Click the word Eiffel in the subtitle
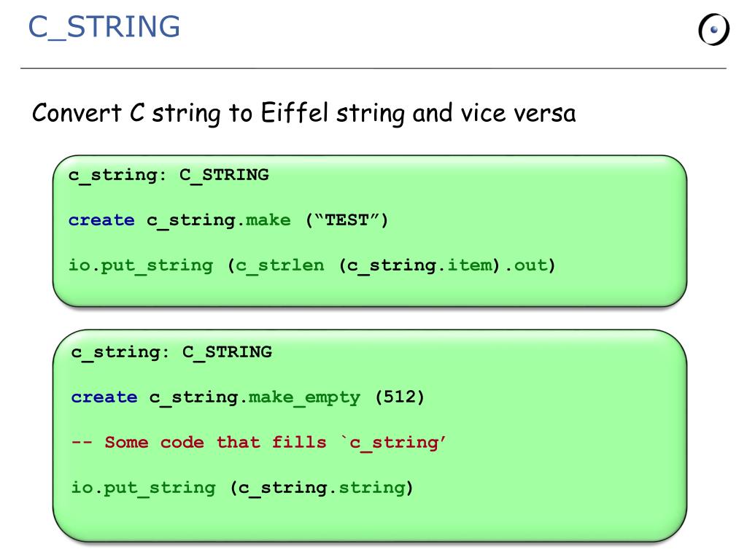This screenshot has height=560, width=747. (x=293, y=113)
